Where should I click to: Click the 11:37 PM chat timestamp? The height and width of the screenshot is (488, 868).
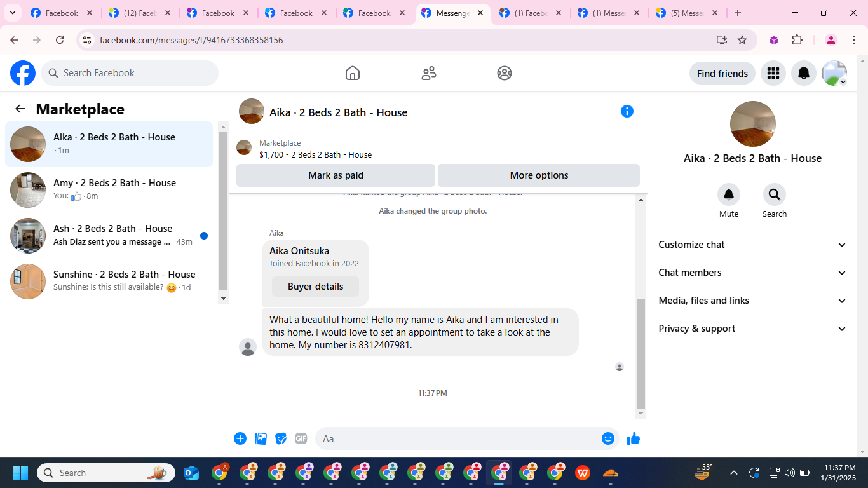[433, 393]
